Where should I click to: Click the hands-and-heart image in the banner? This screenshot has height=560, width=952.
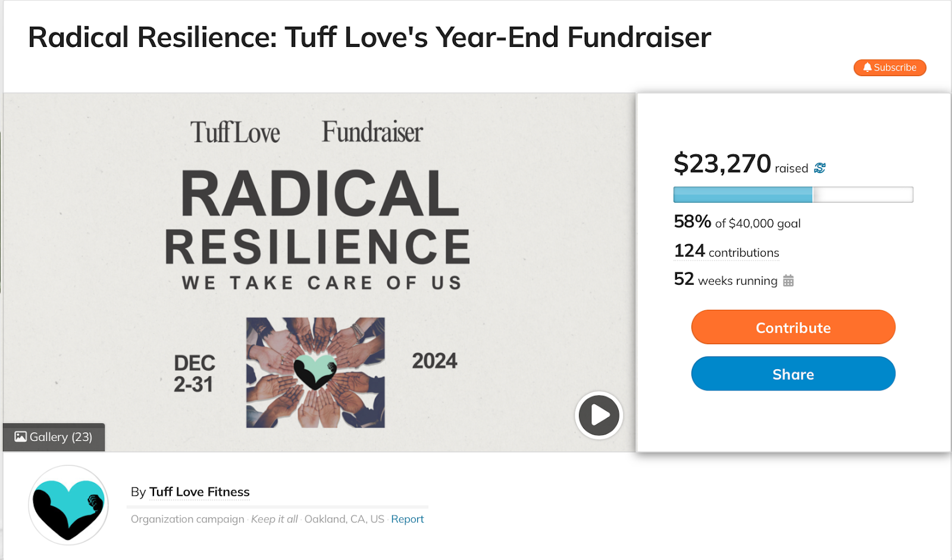pos(315,373)
